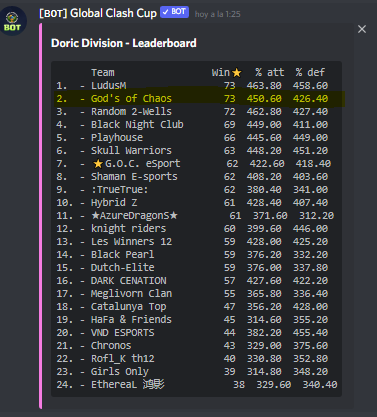Select the Catalunya Top team name

coord(128,306)
